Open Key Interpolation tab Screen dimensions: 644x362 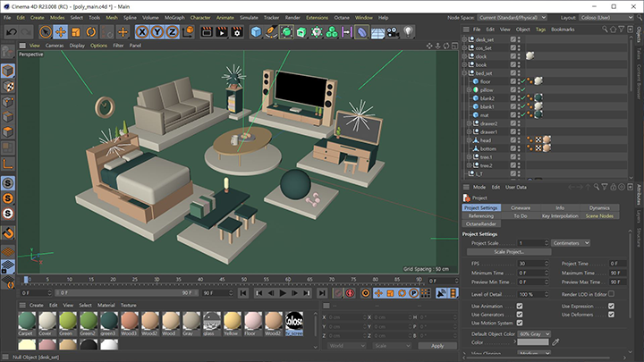pyautogui.click(x=560, y=216)
